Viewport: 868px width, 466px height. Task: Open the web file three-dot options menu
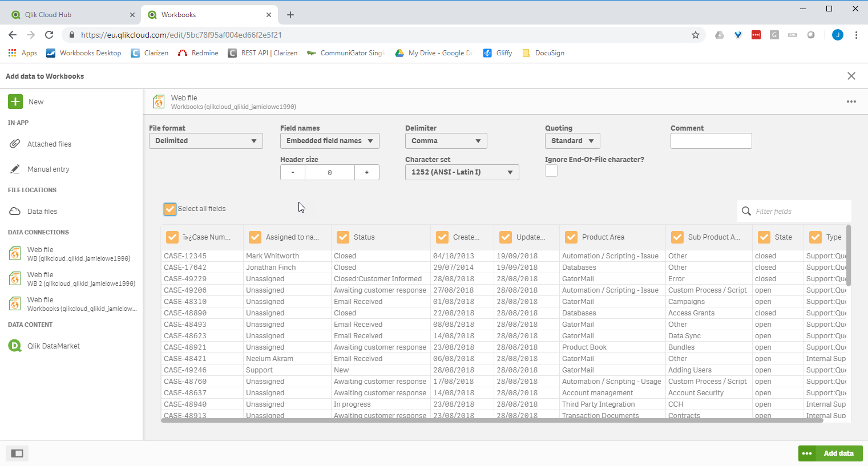[x=851, y=102]
